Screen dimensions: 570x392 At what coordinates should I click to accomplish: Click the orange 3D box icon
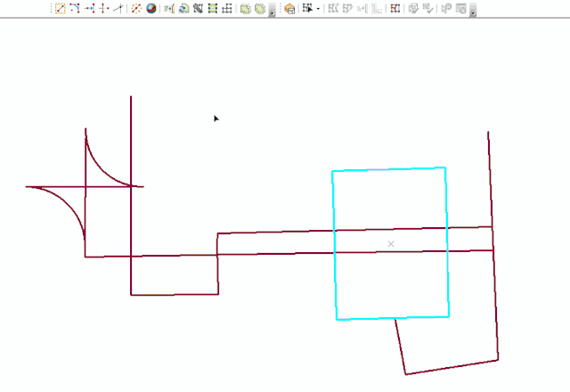coord(289,8)
